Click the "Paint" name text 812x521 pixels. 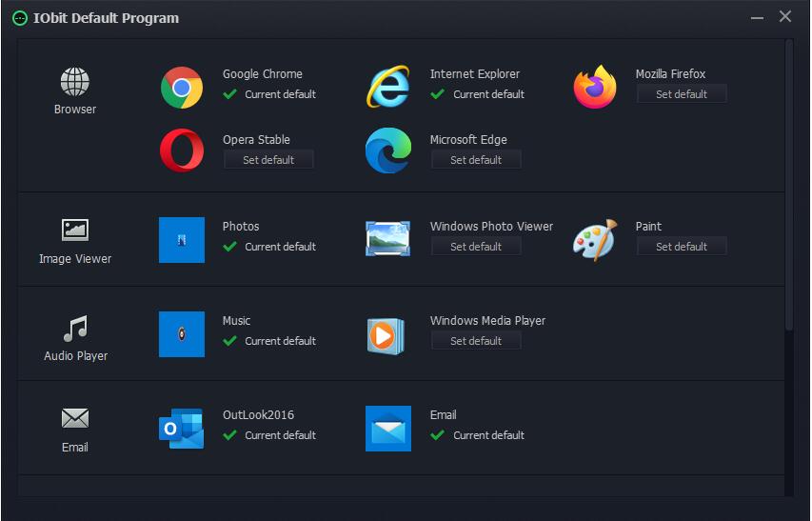point(648,227)
